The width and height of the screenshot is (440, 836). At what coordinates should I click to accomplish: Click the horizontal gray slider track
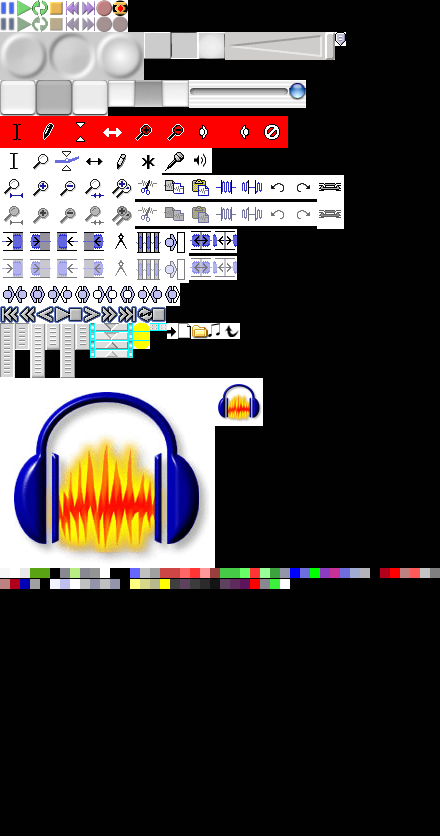(239, 92)
